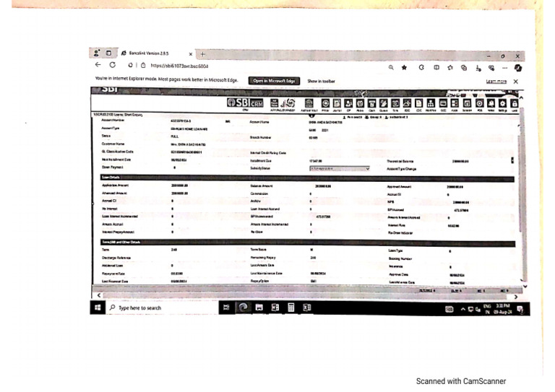Click the address bar URL field

(x=179, y=66)
